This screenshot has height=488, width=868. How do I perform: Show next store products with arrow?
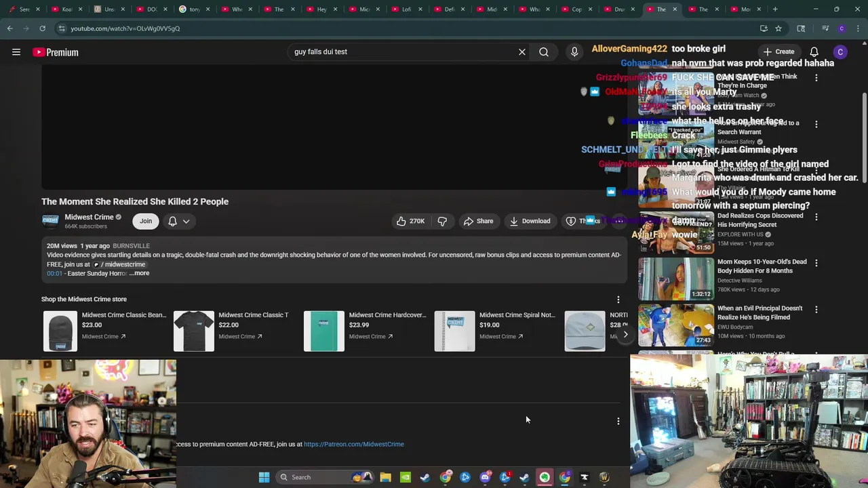pyautogui.click(x=625, y=334)
